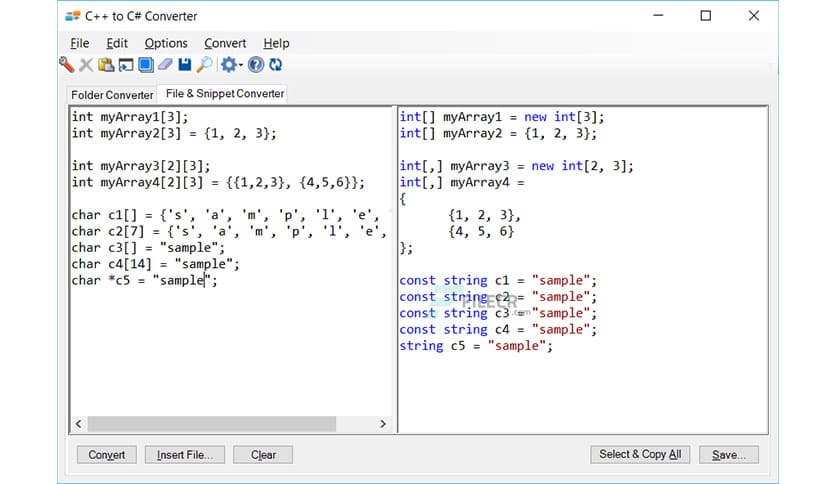Click the blue select-all squares icon
836x484 pixels.
[x=145, y=65]
